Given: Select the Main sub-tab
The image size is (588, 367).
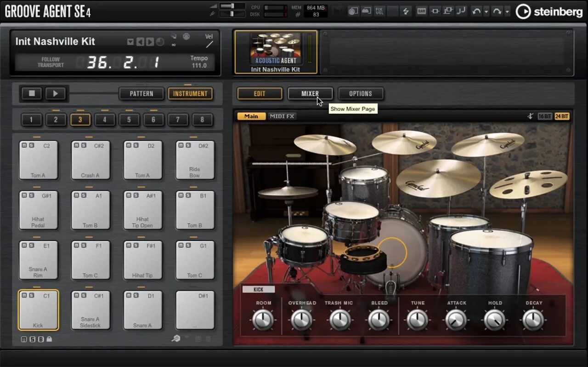Looking at the screenshot, I should [x=251, y=116].
